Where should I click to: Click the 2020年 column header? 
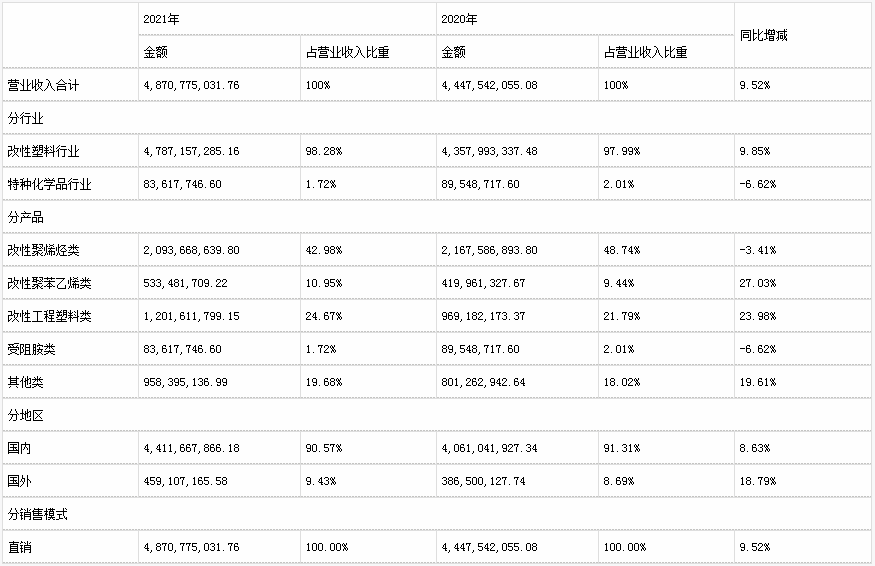pos(459,19)
